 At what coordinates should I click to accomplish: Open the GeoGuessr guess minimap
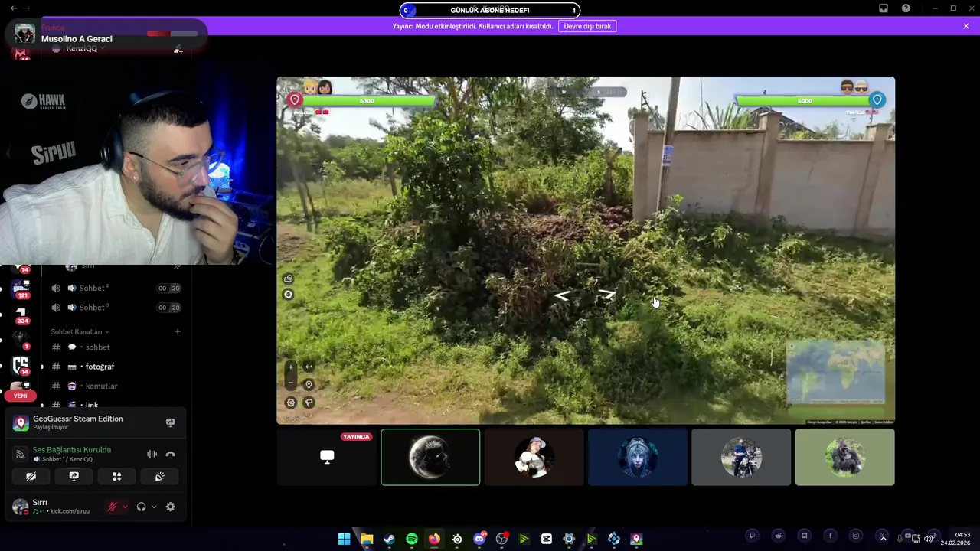coord(835,372)
